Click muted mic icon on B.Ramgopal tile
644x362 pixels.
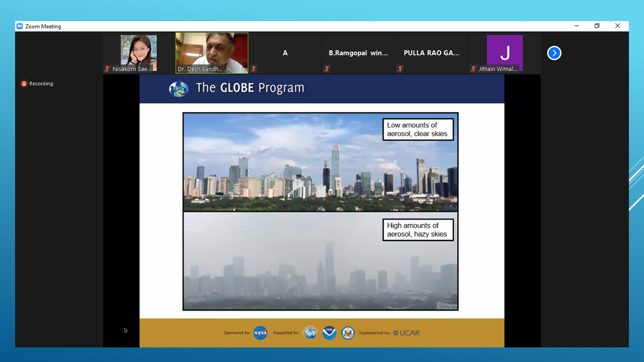327,69
